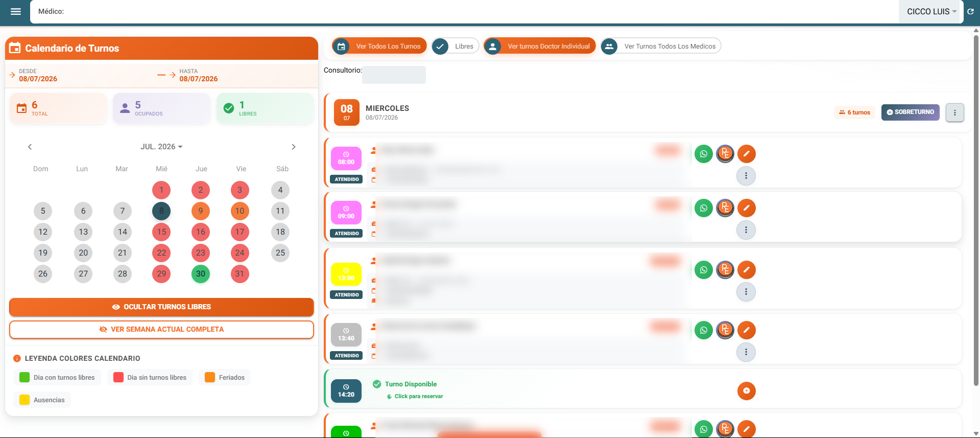Click yellow Ausencias legend swatch
The image size is (980, 438).
point(24,400)
